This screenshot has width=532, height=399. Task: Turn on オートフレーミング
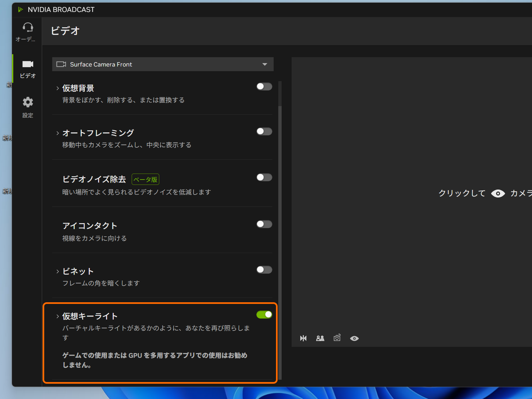coord(264,132)
